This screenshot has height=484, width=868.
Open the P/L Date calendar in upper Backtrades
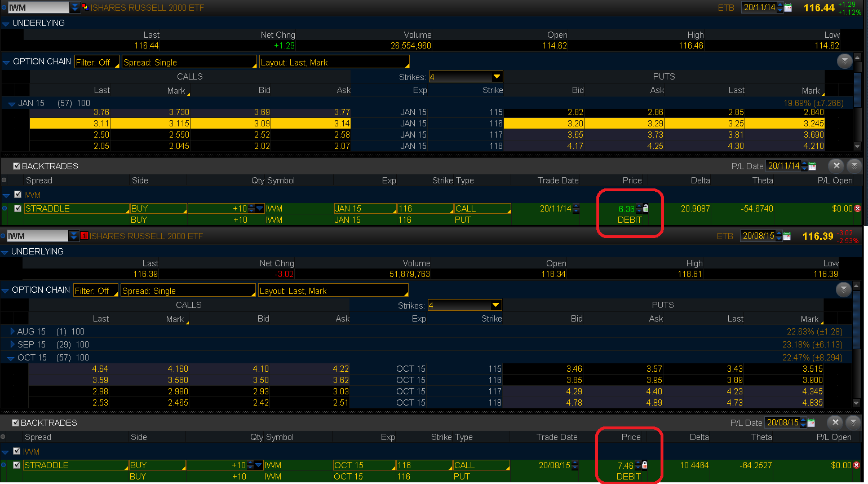[x=812, y=166]
